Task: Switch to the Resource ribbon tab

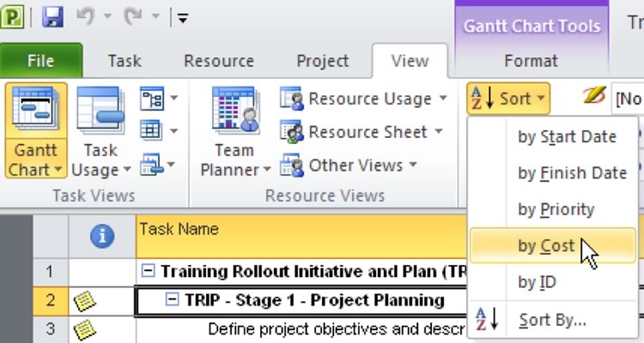Action: [218, 61]
